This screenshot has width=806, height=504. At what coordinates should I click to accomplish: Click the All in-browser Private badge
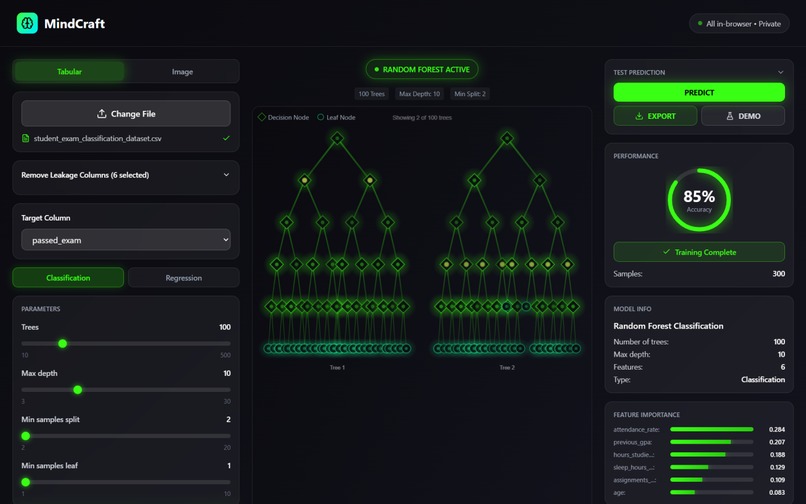pyautogui.click(x=739, y=24)
